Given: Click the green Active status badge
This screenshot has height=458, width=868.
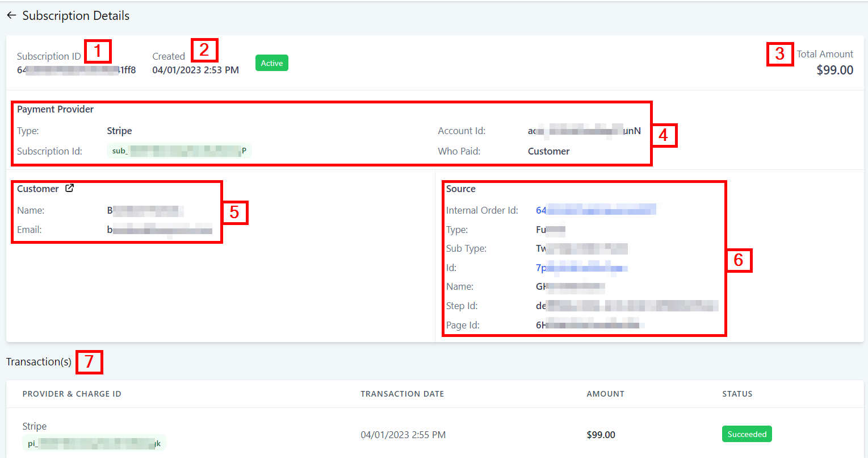Looking at the screenshot, I should coord(271,63).
